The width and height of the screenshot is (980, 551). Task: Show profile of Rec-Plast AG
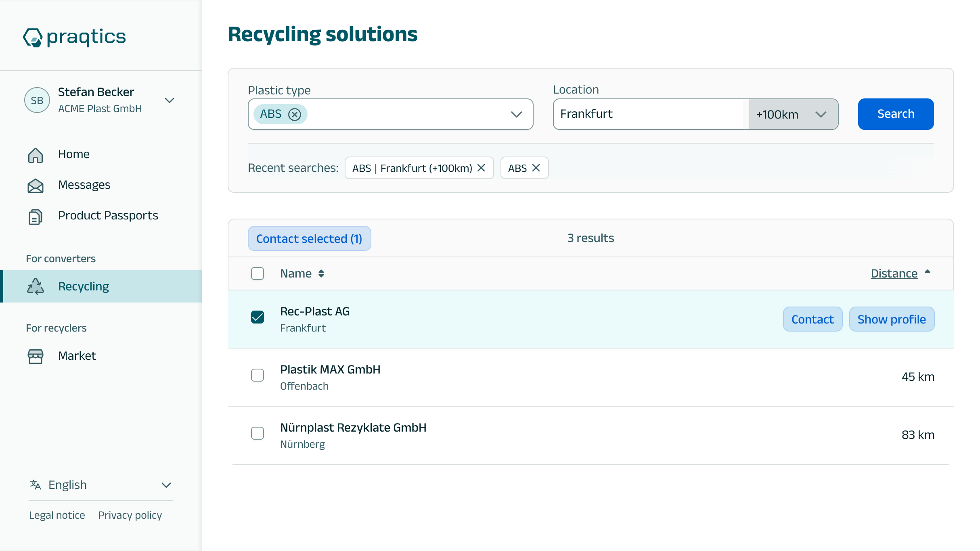892,319
